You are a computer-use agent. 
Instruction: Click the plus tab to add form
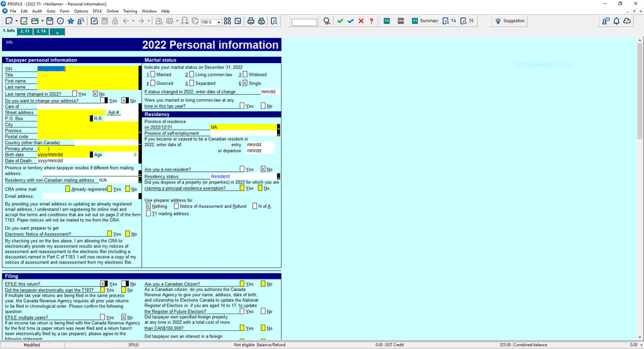pos(57,32)
